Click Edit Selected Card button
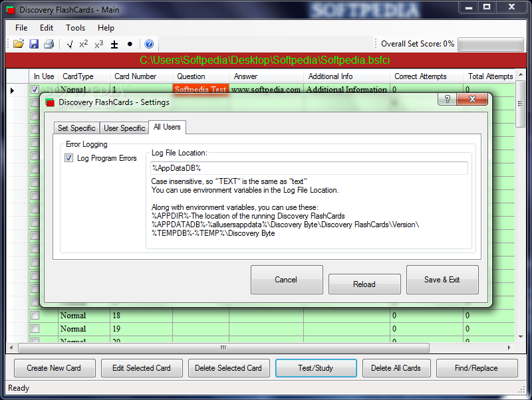 point(142,368)
